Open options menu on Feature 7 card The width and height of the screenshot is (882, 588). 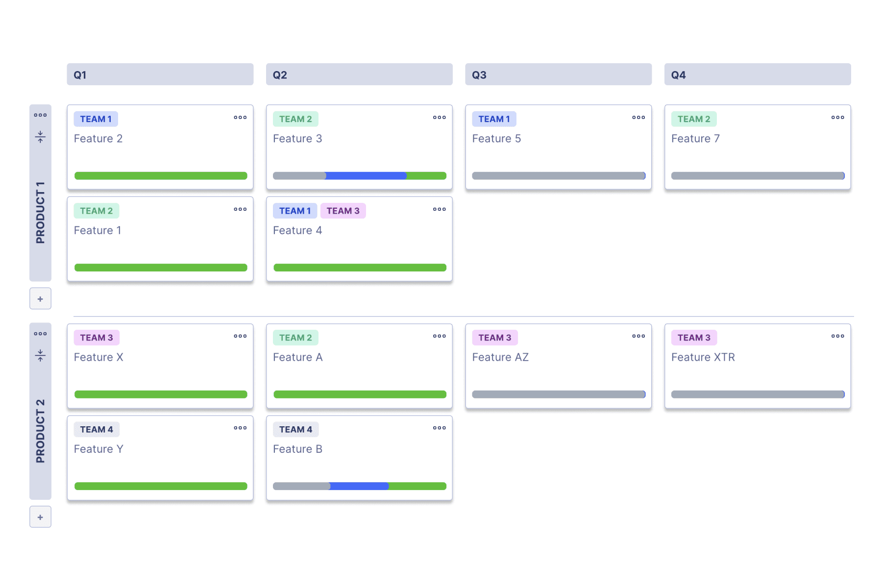(x=837, y=117)
